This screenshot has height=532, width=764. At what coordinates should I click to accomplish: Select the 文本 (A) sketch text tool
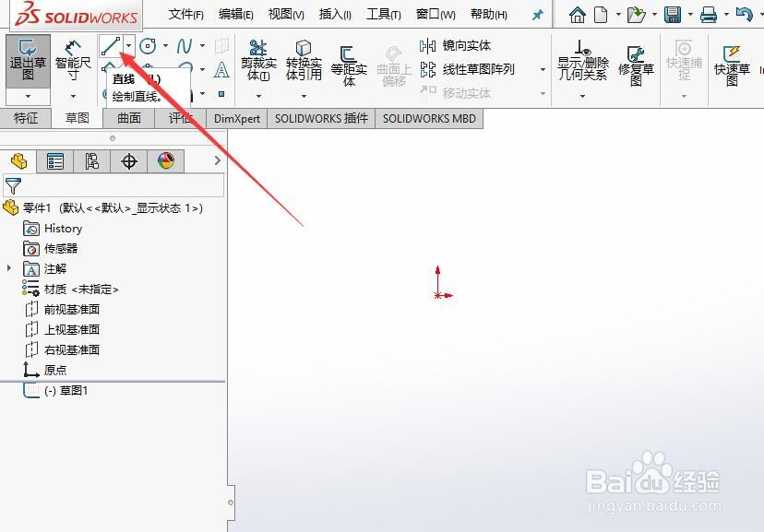(x=221, y=71)
